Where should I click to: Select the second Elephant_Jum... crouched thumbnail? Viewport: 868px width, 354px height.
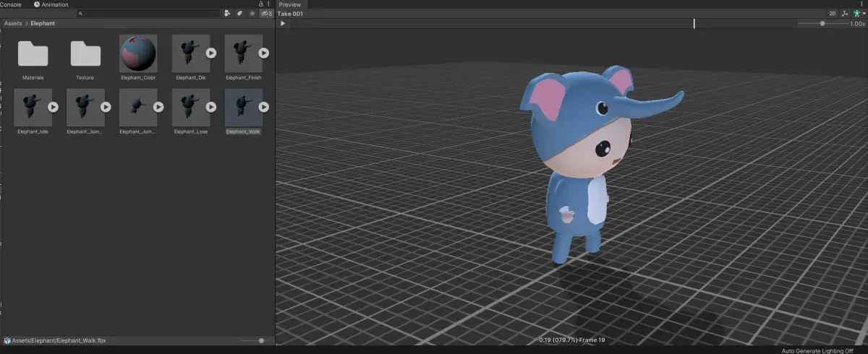coord(138,107)
